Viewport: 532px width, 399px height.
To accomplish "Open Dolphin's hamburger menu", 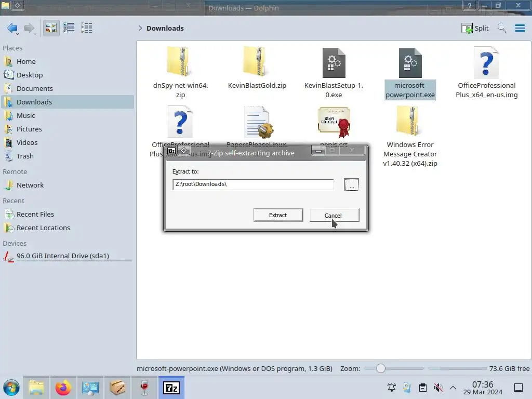I will coord(520,28).
